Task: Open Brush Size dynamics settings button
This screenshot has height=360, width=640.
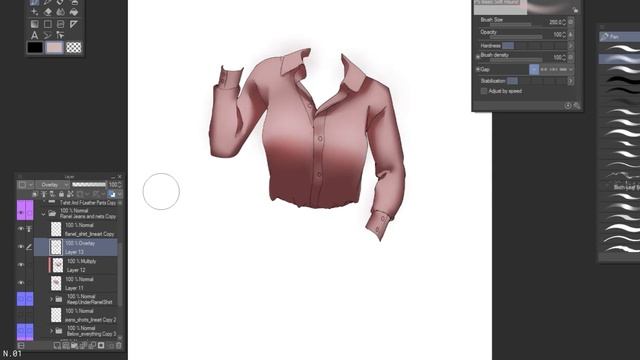Action: click(x=571, y=22)
